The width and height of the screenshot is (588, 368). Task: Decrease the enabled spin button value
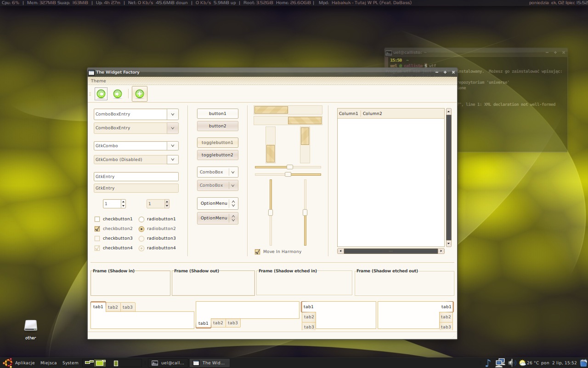[123, 206]
